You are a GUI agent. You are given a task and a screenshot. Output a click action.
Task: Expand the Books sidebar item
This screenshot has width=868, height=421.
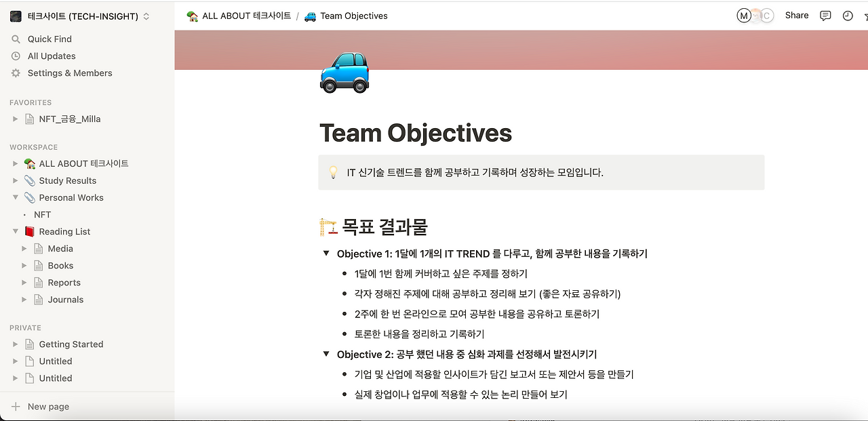pos(24,265)
